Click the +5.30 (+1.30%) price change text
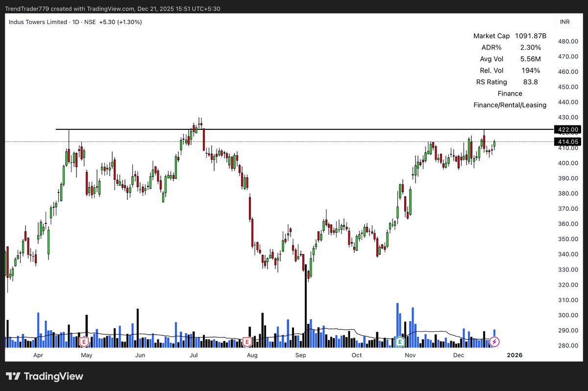Image resolution: width=588 pixels, height=391 pixels. click(121, 22)
